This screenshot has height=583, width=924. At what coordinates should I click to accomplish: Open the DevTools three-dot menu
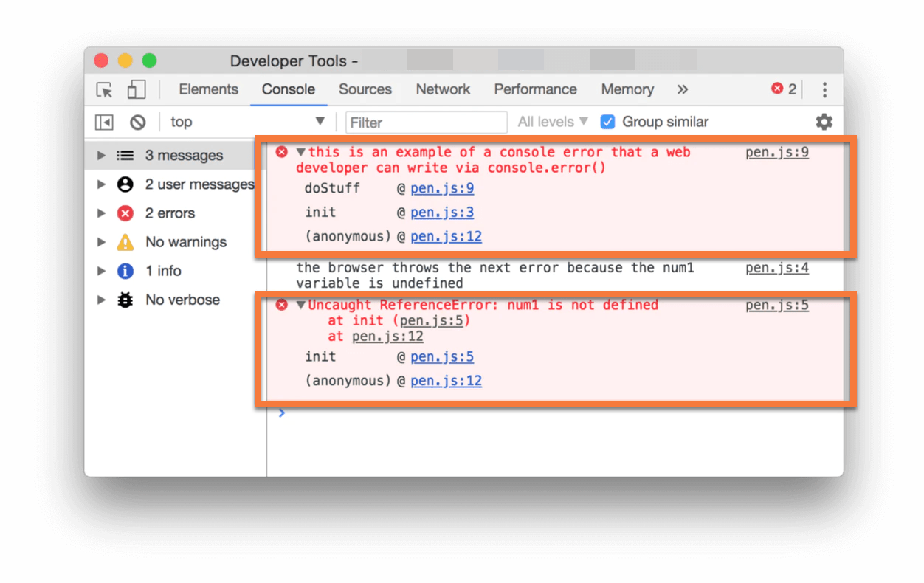pos(824,90)
